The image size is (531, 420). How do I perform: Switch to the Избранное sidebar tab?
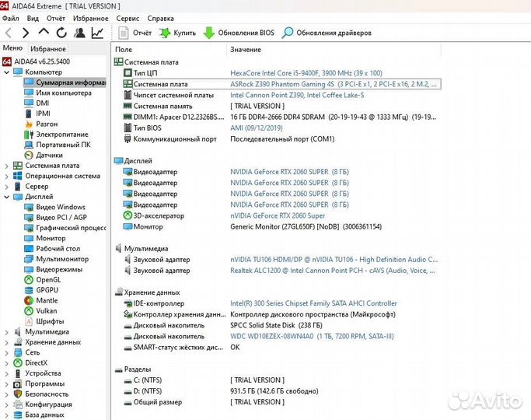(x=48, y=49)
